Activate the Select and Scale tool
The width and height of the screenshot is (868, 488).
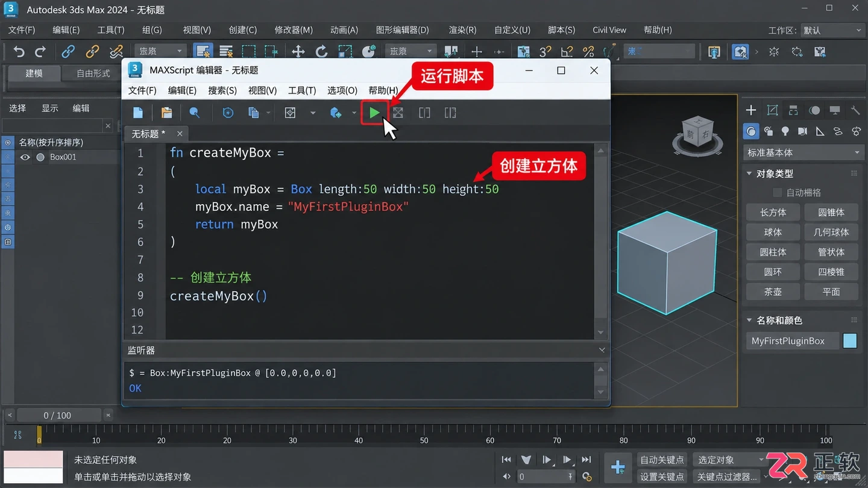pos(345,52)
